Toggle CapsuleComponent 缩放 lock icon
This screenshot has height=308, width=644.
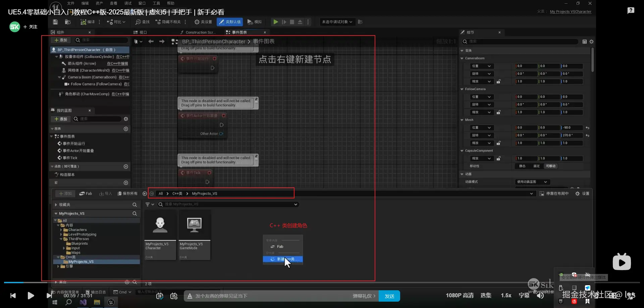(x=499, y=159)
